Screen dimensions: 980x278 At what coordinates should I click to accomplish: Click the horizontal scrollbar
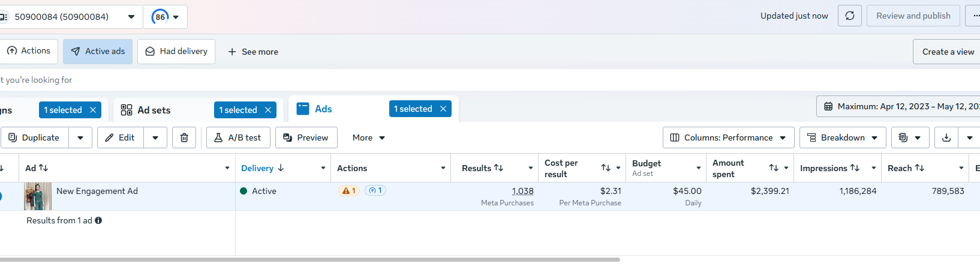tap(309, 260)
